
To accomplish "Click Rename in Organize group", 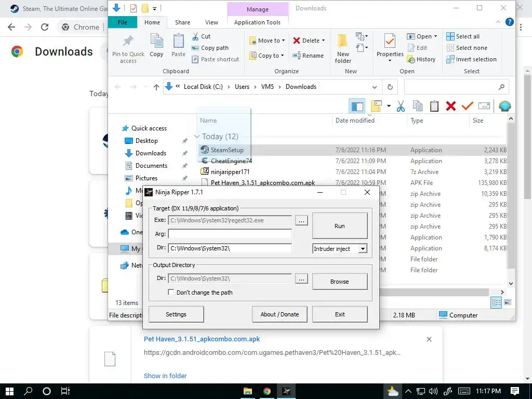I will pyautogui.click(x=308, y=56).
